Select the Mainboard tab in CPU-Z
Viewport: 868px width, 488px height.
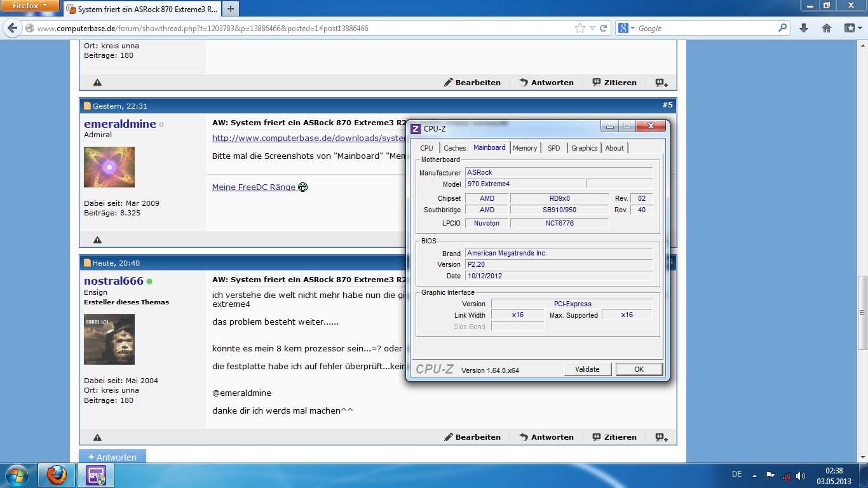point(489,147)
